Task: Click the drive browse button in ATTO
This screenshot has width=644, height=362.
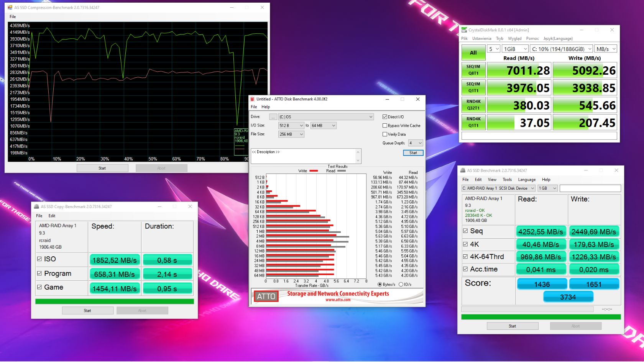Action: 273,116
